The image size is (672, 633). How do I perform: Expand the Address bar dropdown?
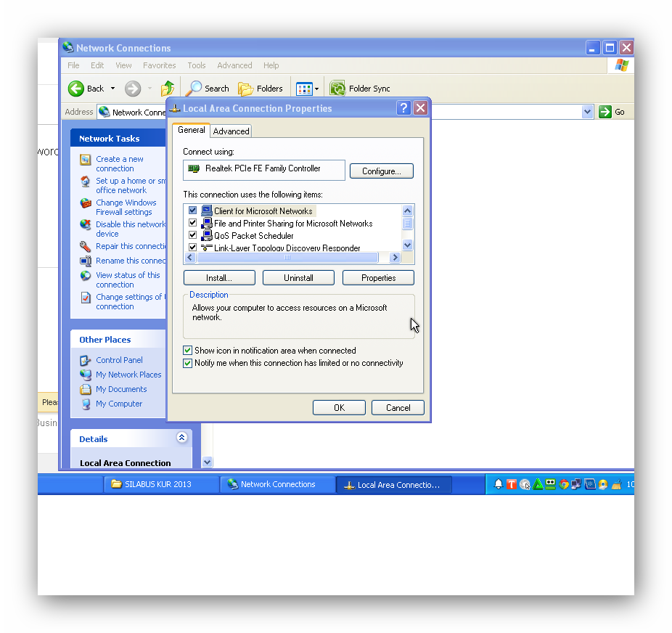point(587,112)
